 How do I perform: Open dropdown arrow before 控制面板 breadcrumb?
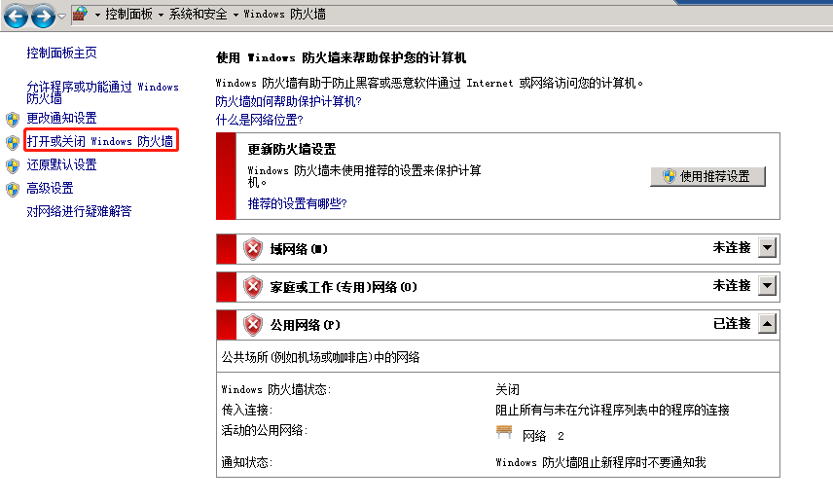(97, 15)
